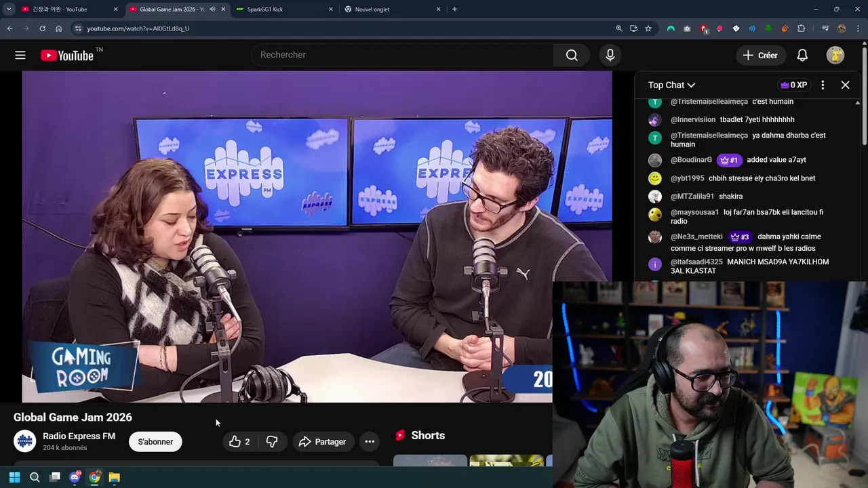Start voice search with the microphone icon
The image size is (868, 488).
(610, 55)
